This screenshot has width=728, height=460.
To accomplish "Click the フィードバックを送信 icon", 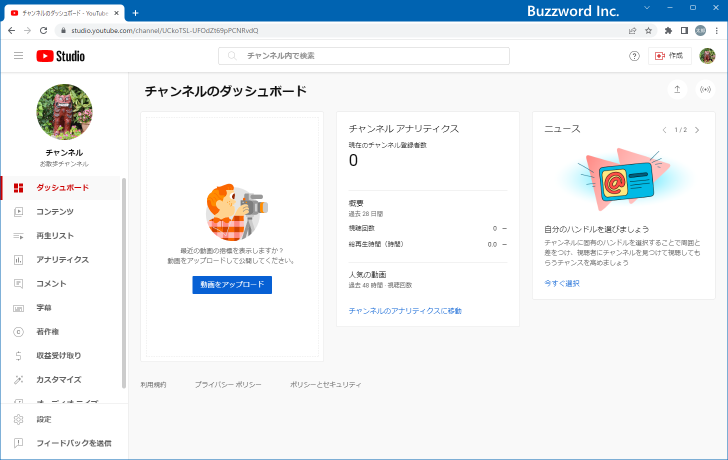I will (19, 443).
